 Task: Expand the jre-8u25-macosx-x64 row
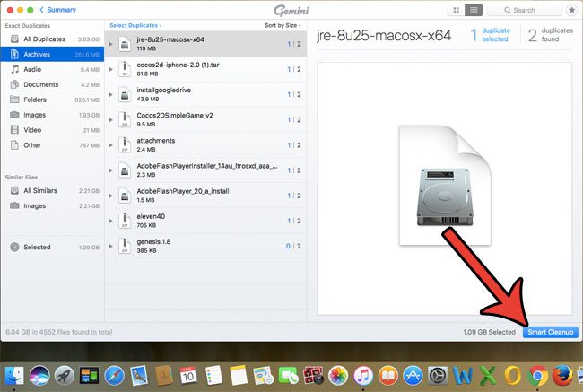coord(111,44)
